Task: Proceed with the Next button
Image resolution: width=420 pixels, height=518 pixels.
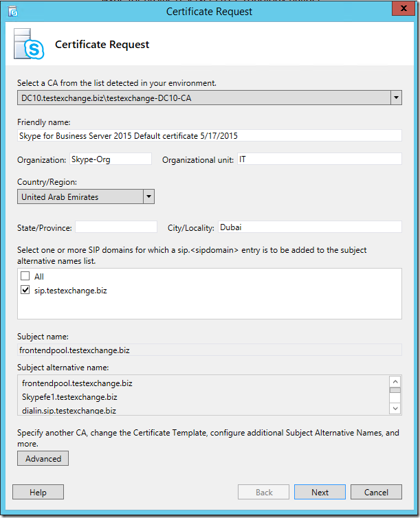Action: point(320,492)
